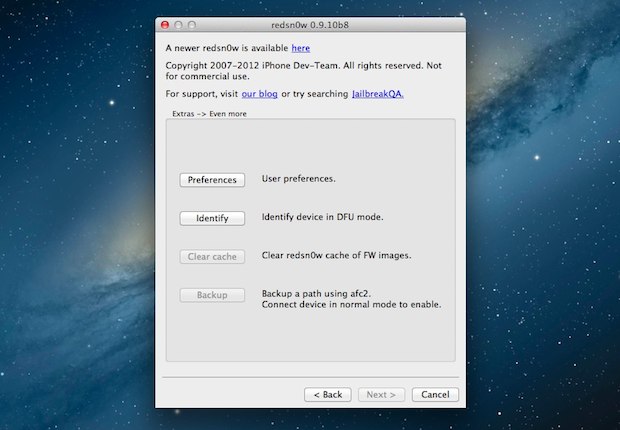Viewport: 620px width, 430px height.
Task: Click 'Connect device in normal mode to enable.' text
Action: (x=352, y=304)
